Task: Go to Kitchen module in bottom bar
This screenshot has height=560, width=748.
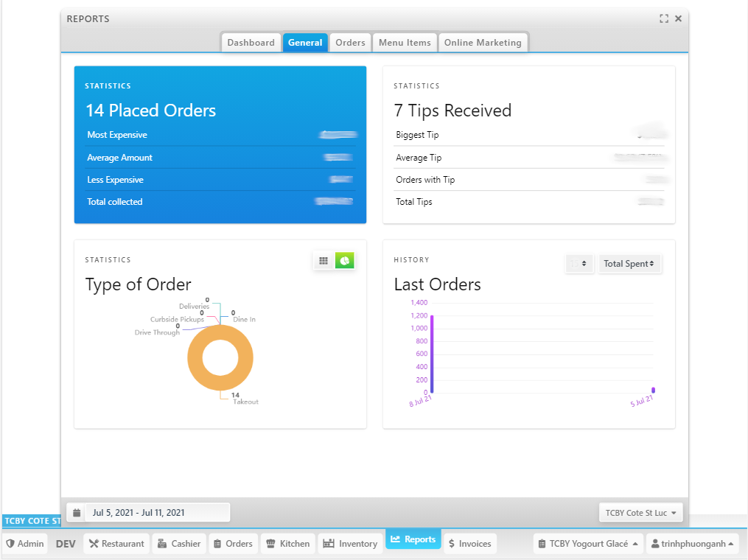Action: [x=288, y=544]
